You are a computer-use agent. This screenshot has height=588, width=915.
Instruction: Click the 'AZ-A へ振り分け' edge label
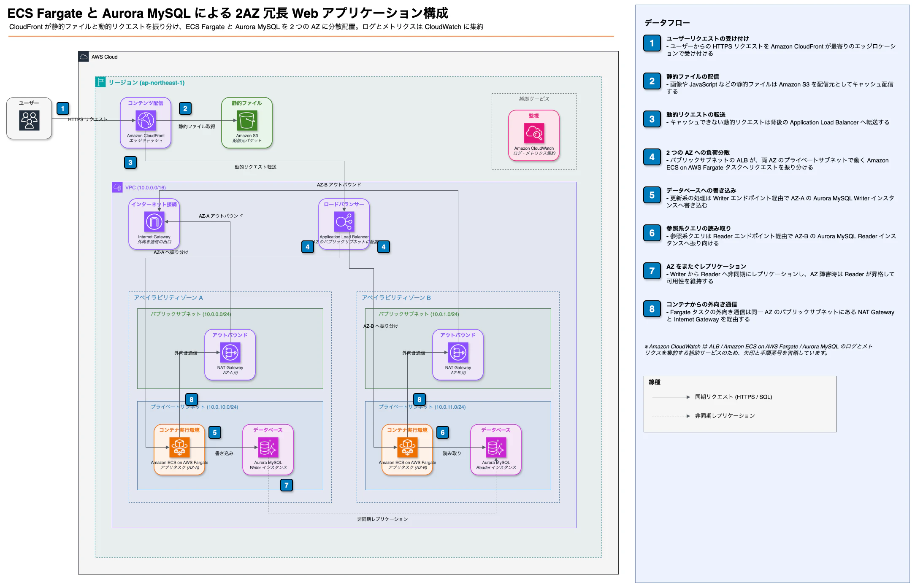point(171,252)
